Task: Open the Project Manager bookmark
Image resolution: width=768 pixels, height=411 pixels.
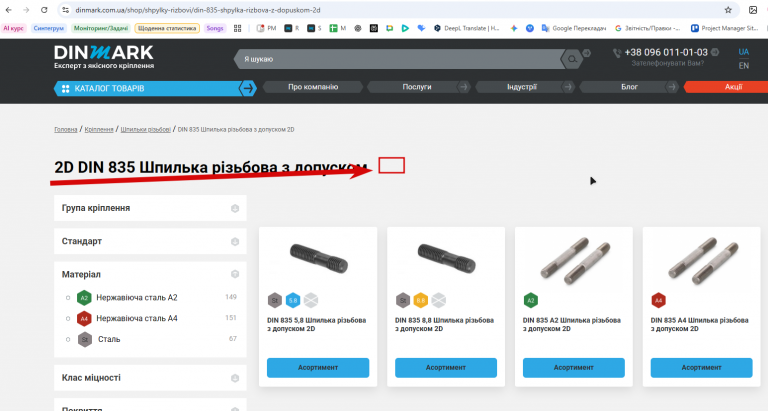Action: [x=724, y=28]
